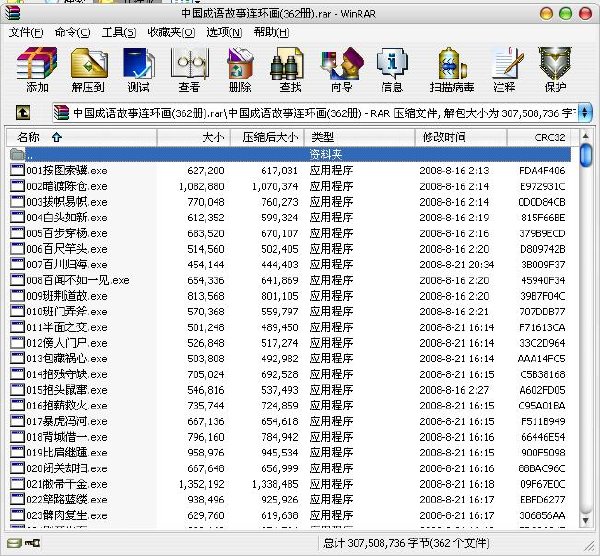The image size is (600, 556).
Task: Click the scrollbar up arrow
Action: click(585, 135)
